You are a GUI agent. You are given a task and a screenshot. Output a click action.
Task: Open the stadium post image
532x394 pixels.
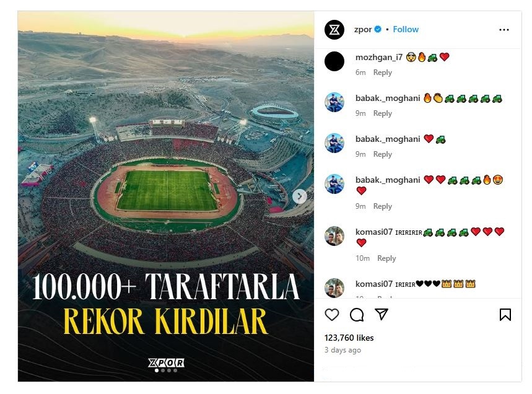coord(166,196)
